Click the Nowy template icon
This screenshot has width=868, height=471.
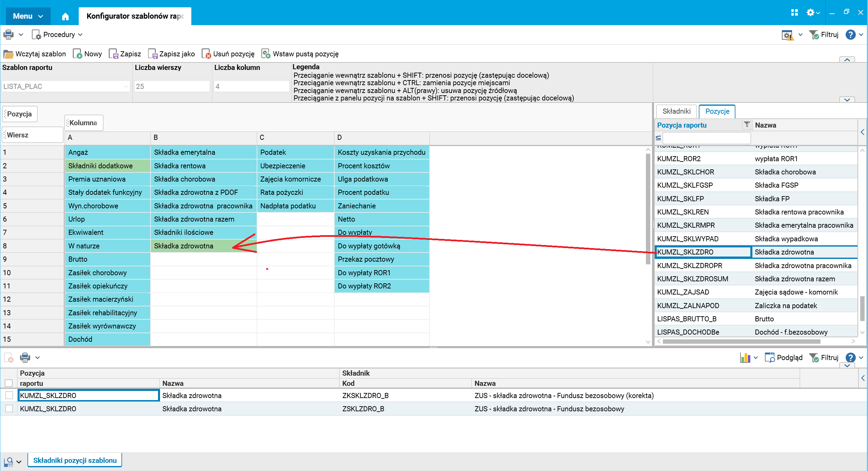click(77, 54)
